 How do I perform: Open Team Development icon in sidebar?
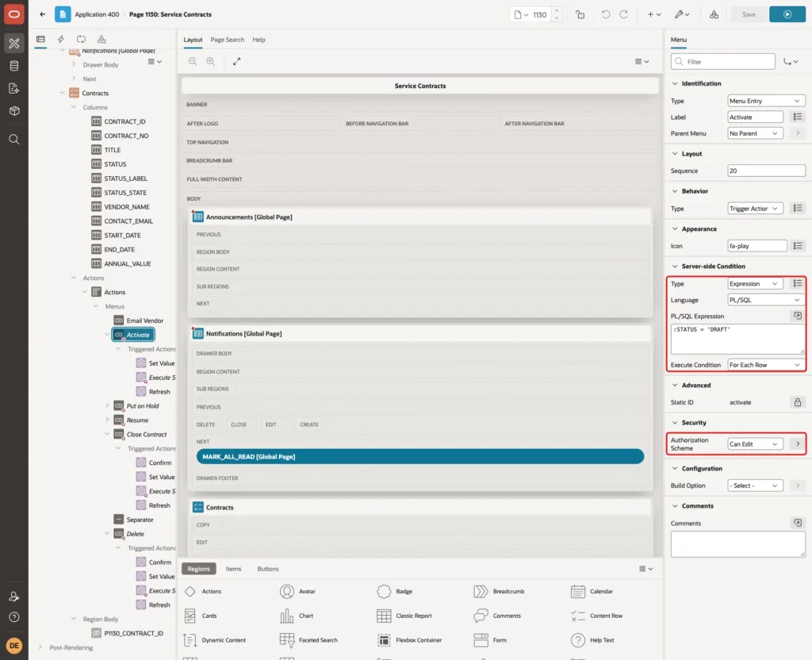click(x=14, y=89)
